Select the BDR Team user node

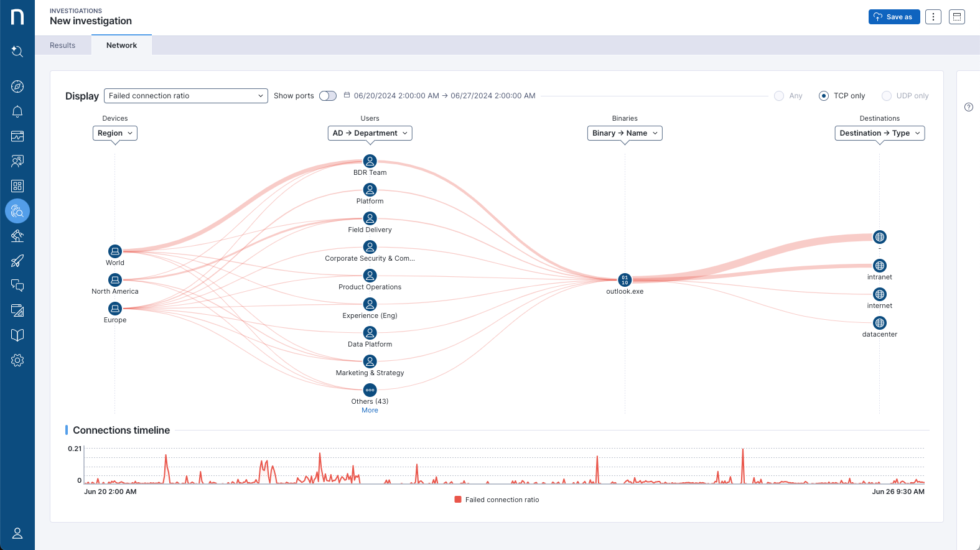pos(370,161)
